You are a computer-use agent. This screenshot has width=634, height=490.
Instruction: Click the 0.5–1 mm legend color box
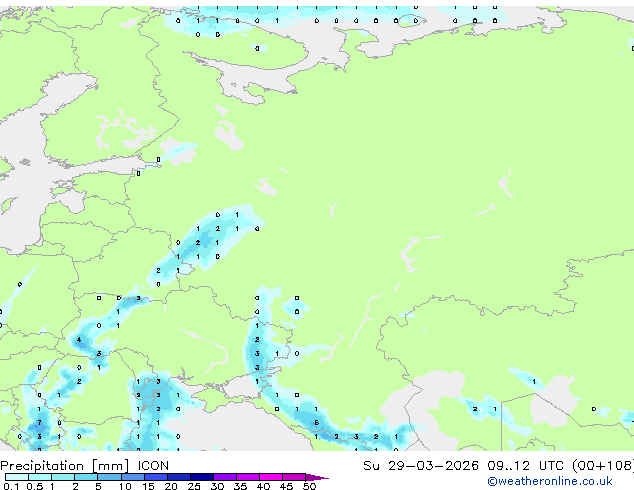[40, 477]
